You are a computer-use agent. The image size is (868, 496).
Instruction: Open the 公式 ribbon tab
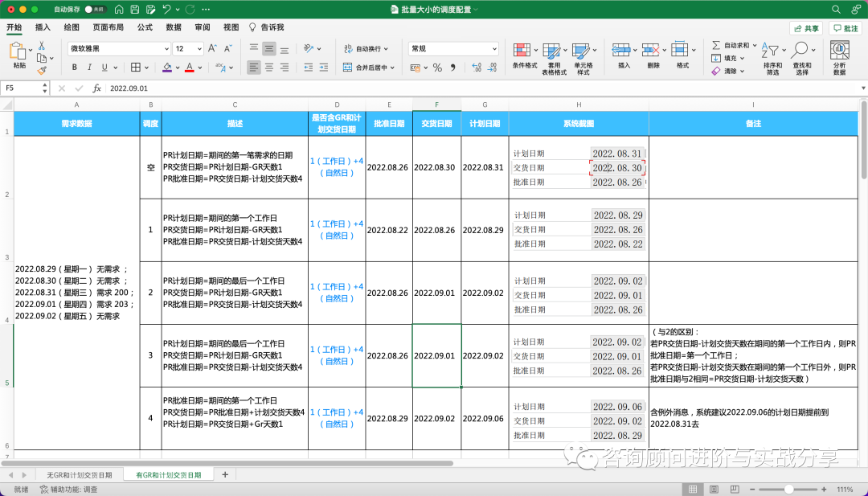click(145, 27)
